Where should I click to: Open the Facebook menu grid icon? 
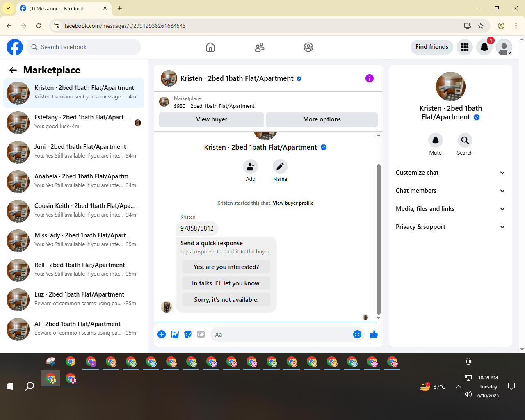pyautogui.click(x=465, y=47)
